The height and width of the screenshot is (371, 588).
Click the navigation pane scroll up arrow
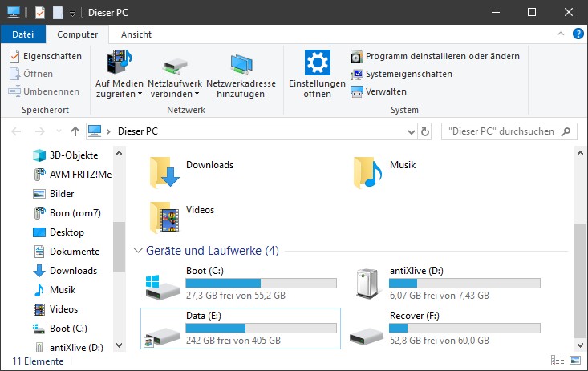pos(120,153)
